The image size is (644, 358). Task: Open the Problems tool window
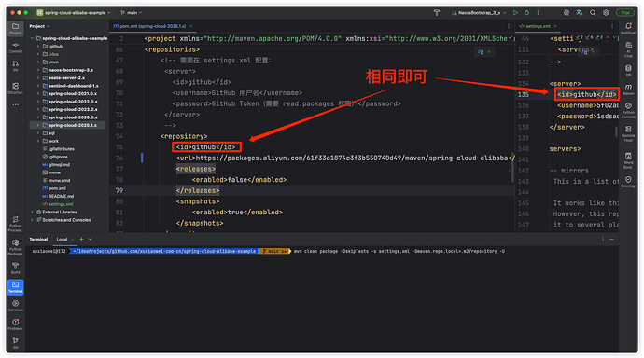pyautogui.click(x=15, y=324)
